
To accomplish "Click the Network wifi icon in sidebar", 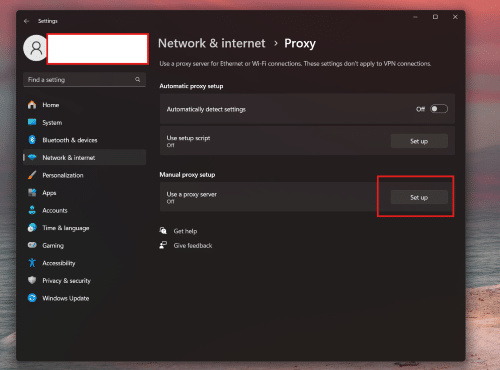I will click(x=32, y=157).
